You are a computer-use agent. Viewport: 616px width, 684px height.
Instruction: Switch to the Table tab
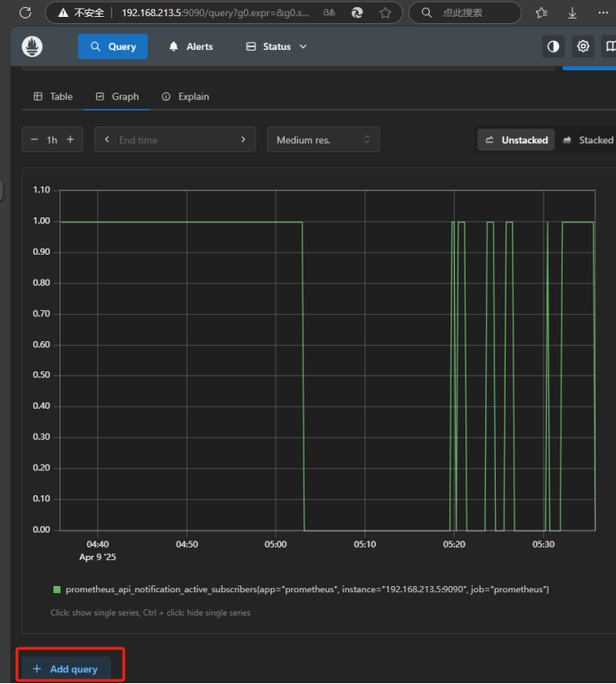click(x=53, y=96)
